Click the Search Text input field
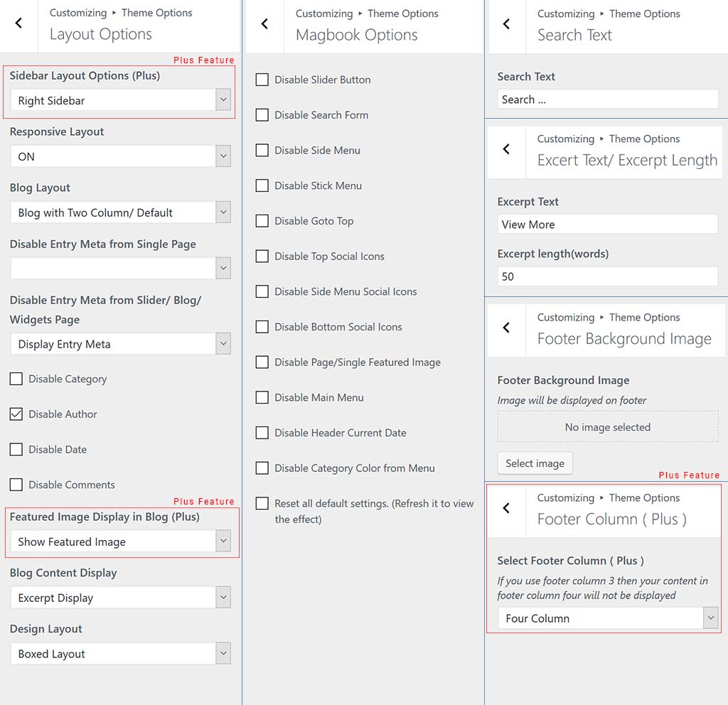The height and width of the screenshot is (705, 728). [x=608, y=99]
